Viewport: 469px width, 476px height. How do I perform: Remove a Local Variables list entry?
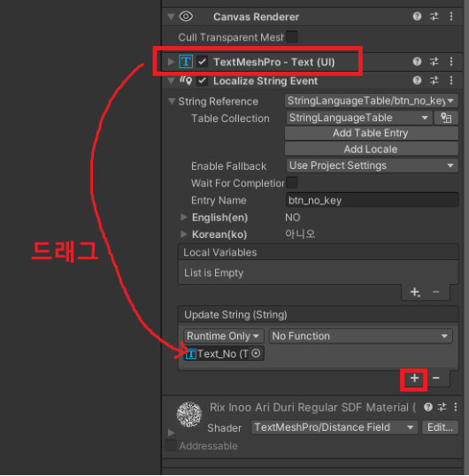point(436,292)
